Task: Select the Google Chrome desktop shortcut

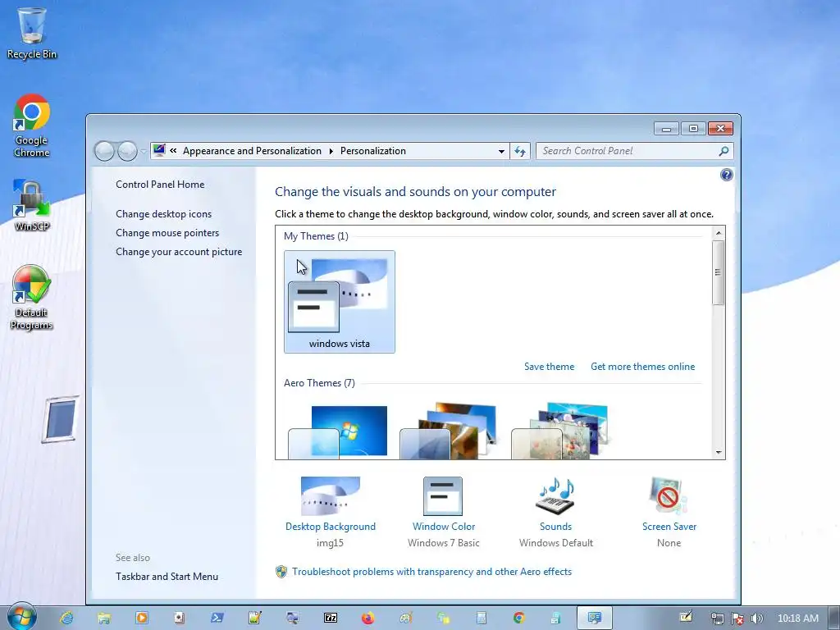Action: [32, 126]
